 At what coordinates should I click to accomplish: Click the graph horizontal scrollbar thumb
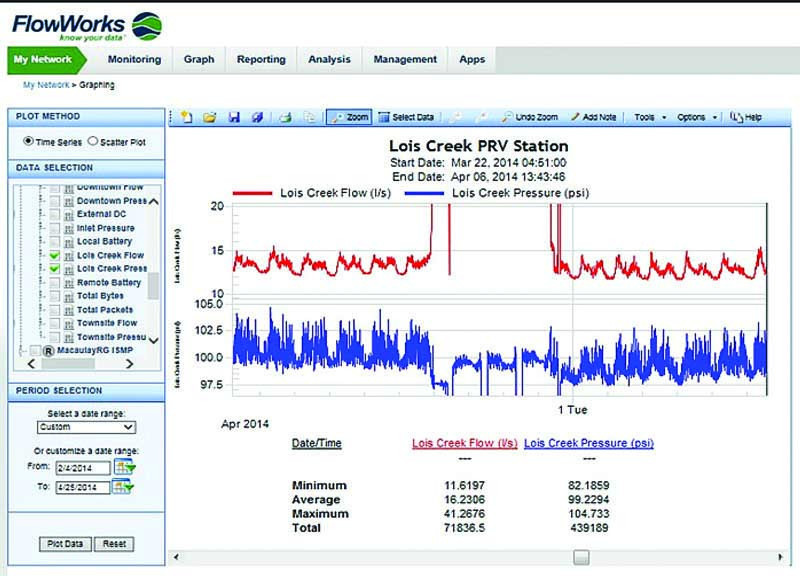tap(581, 557)
